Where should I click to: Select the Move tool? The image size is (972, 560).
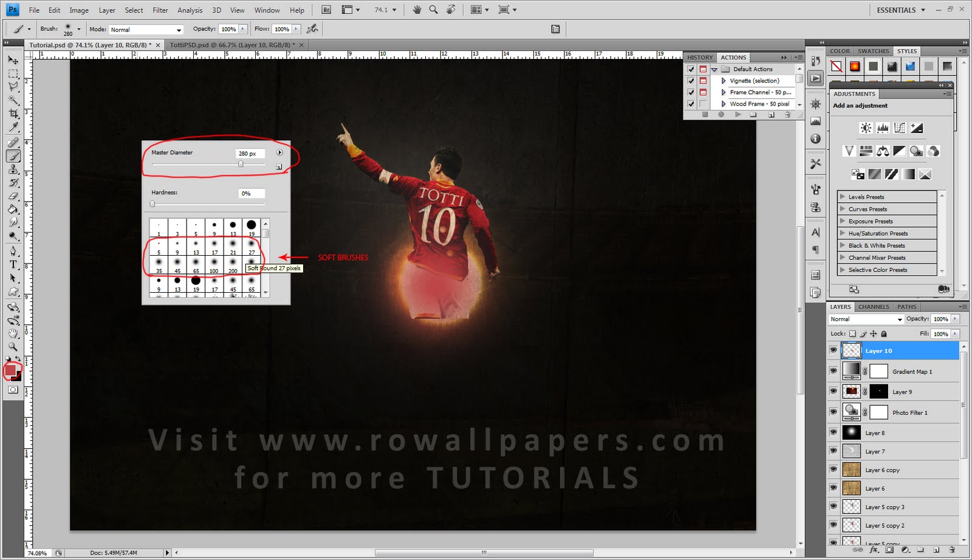coord(13,60)
